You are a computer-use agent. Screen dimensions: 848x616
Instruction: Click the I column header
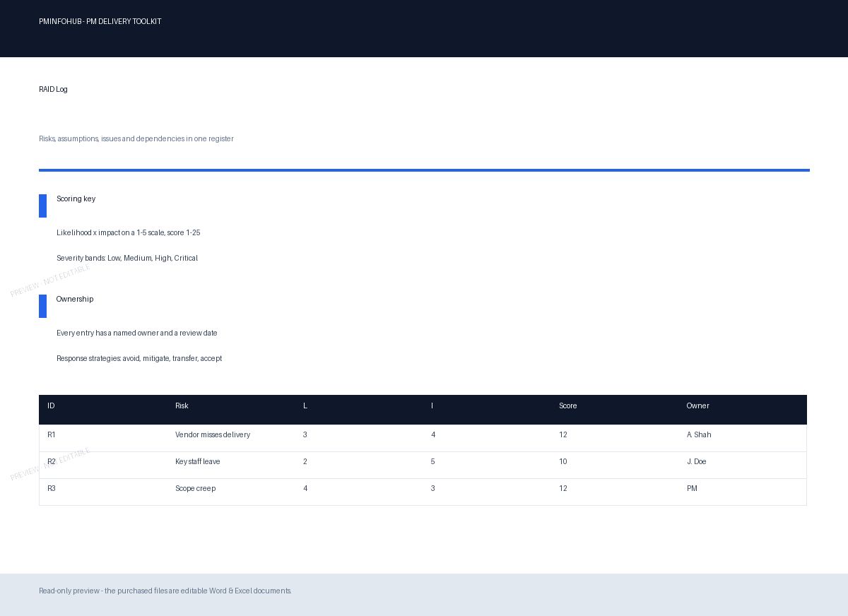click(x=432, y=405)
